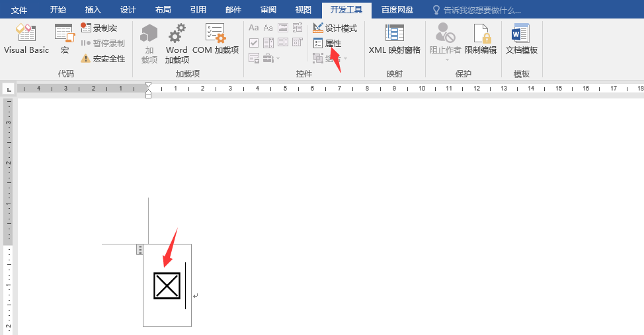644x335 pixels.
Task: Open the 加载项 add-ins button
Action: [149, 44]
